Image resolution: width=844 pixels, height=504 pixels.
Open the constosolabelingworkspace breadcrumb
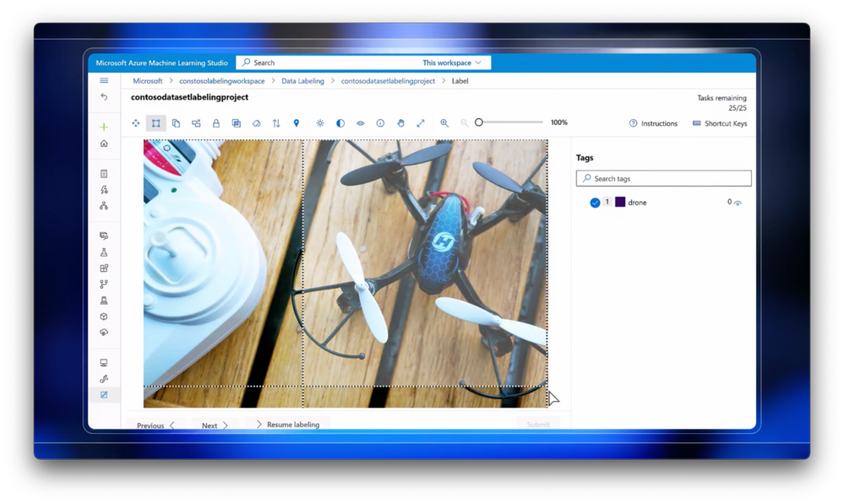point(221,81)
